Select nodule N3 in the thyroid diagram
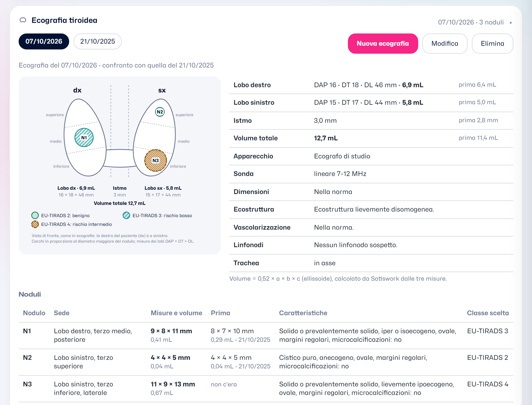 tap(156, 160)
